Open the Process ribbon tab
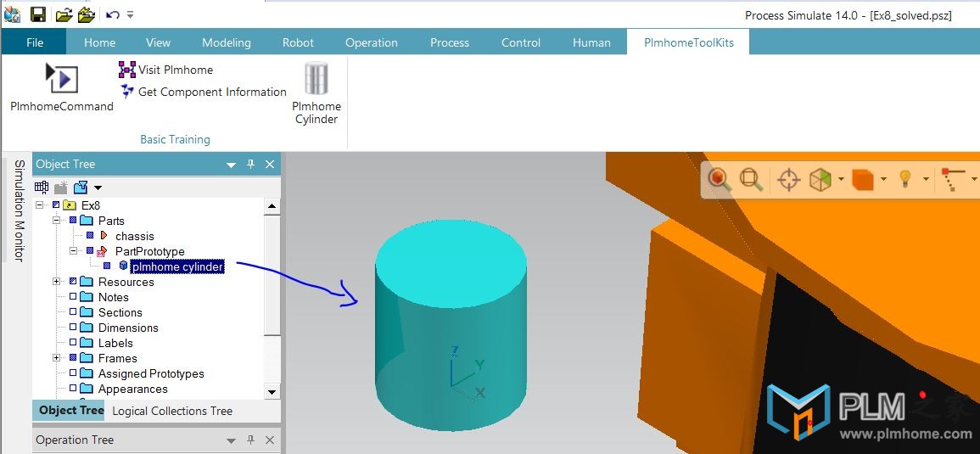Viewport: 980px width, 454px height. 450,42
